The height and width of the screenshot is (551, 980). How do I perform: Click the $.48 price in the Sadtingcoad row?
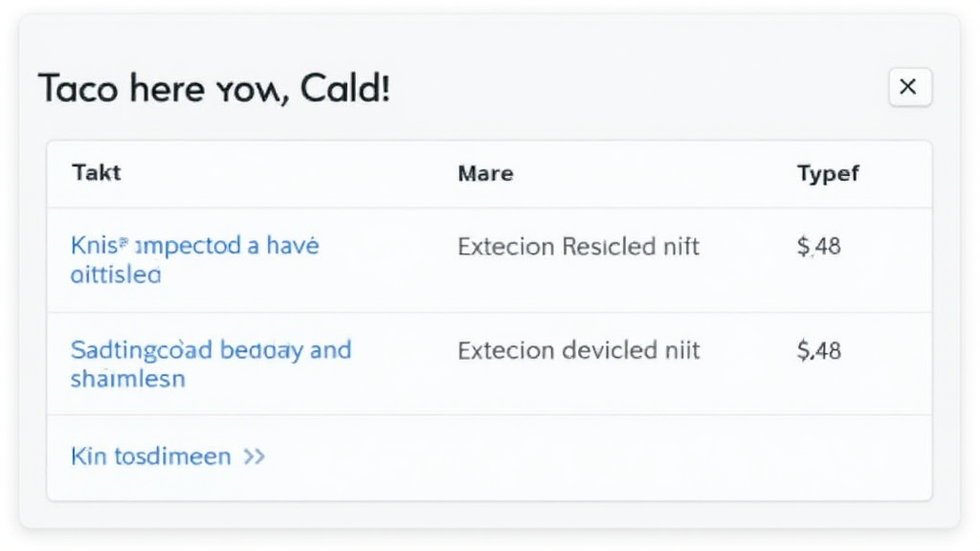pyautogui.click(x=818, y=350)
